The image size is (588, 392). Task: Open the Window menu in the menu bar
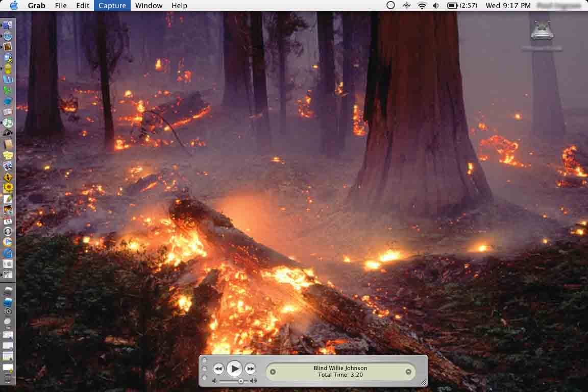[149, 6]
